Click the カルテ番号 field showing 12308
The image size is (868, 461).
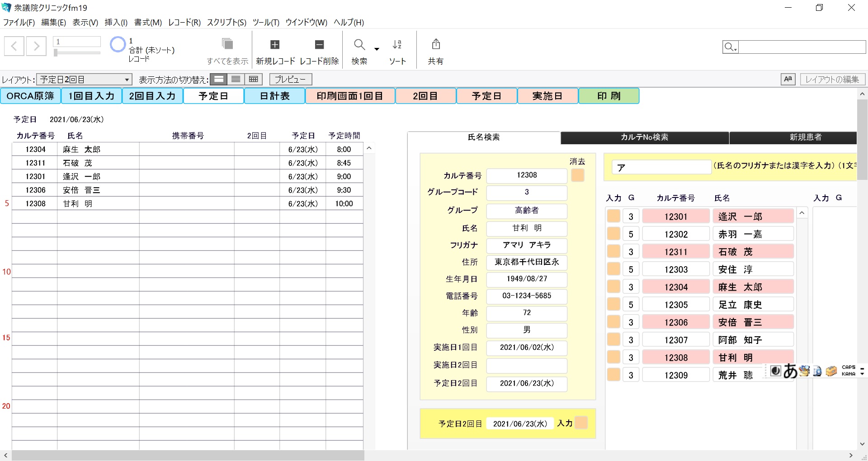point(527,175)
